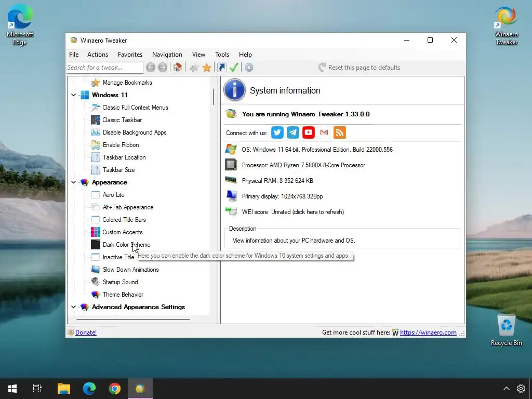532x399 pixels.
Task: Click the add bookmark star-plus icon
Action: [194, 68]
